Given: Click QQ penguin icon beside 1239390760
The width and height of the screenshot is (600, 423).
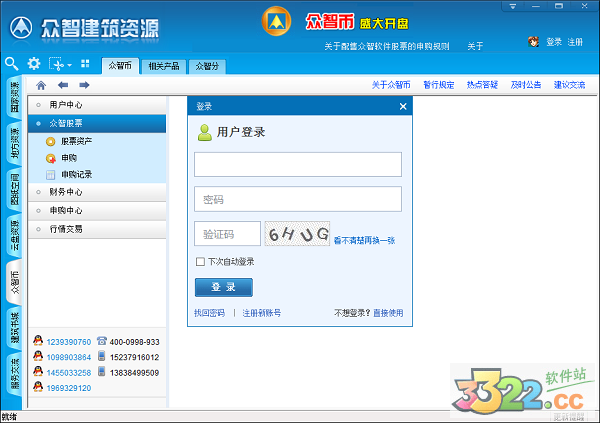Looking at the screenshot, I should point(38,340).
